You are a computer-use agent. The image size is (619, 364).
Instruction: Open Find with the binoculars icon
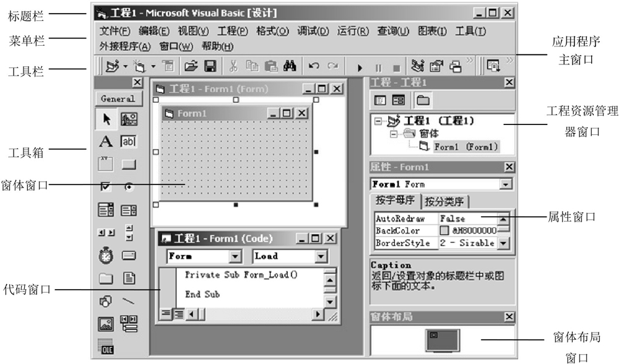[290, 66]
